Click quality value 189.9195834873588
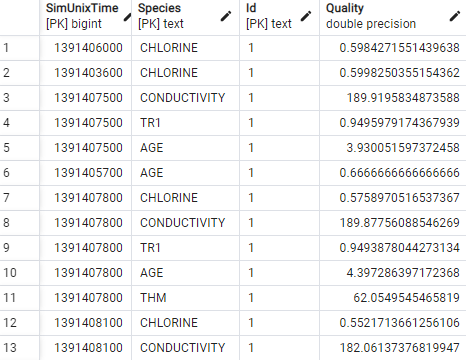The width and height of the screenshot is (466, 360). (393, 98)
